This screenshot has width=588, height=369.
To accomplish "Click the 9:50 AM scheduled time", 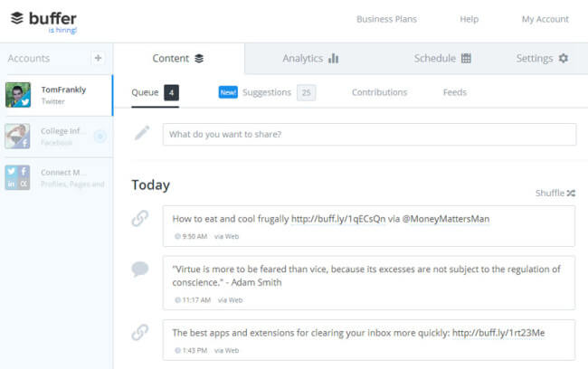I will [x=191, y=237].
